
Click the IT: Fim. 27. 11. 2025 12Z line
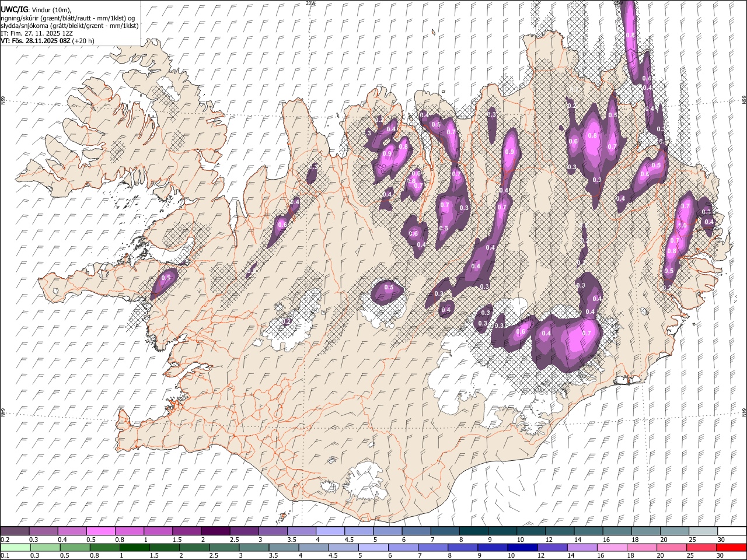tap(37, 33)
